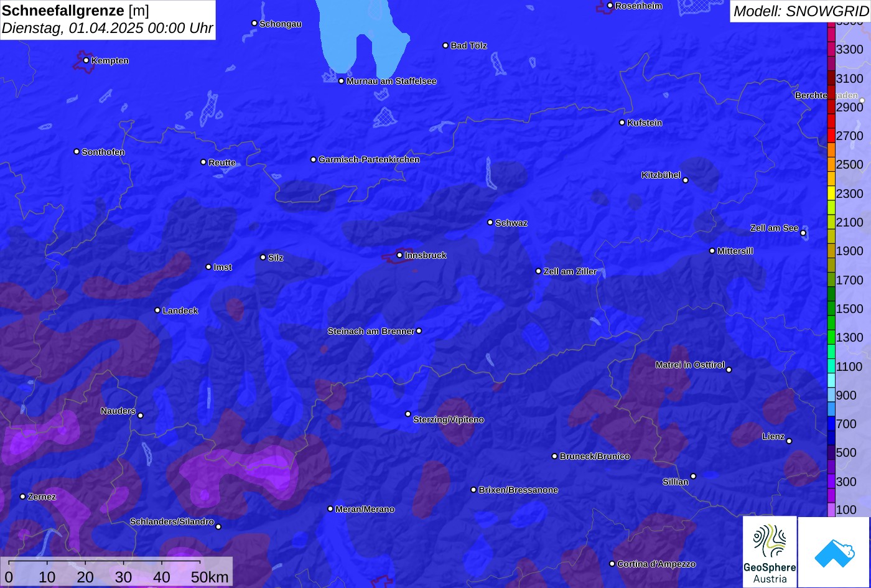Click the yellow legend swatch beside 2300
Image resolution: width=871 pixels, height=588 pixels.
point(831,194)
